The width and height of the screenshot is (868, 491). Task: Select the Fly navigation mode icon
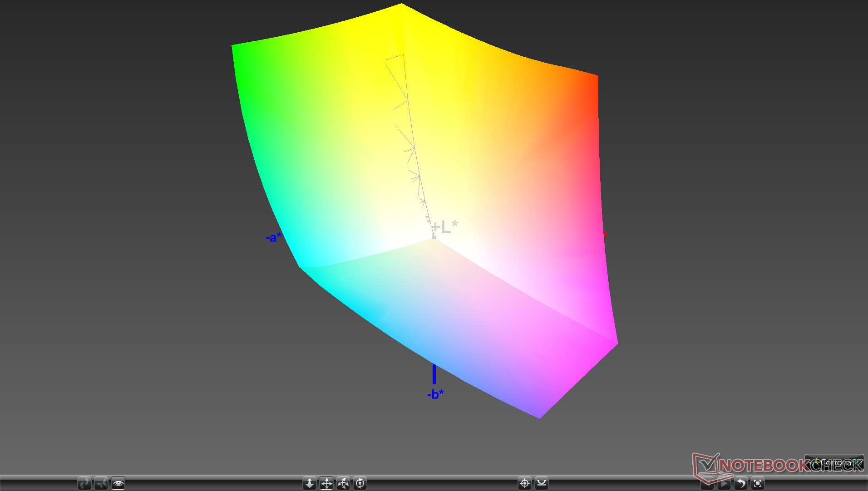[x=101, y=483]
